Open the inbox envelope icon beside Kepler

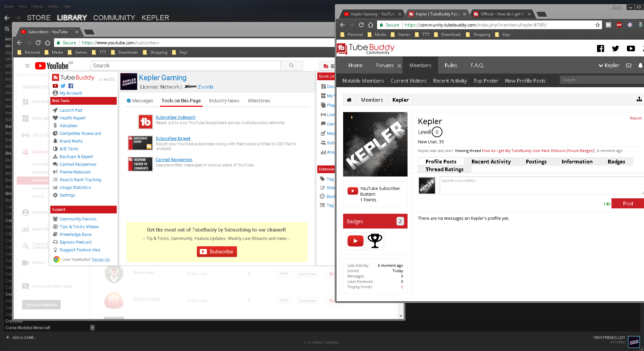point(629,65)
